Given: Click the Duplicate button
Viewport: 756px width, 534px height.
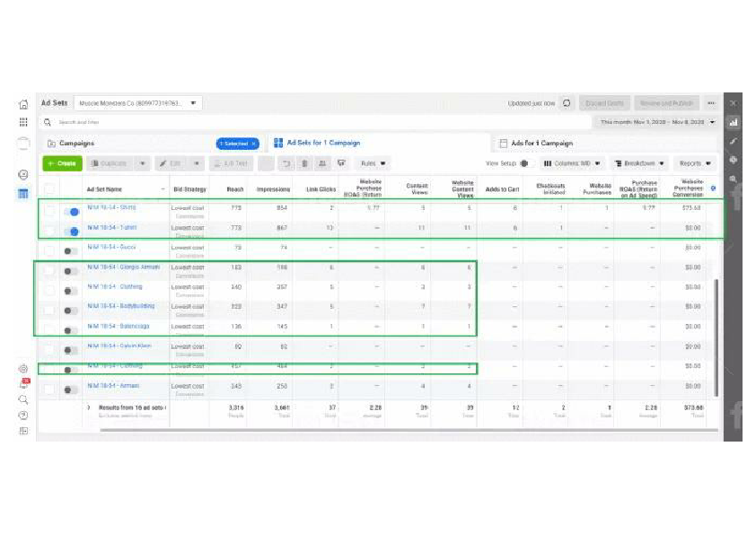Looking at the screenshot, I should click(x=111, y=163).
